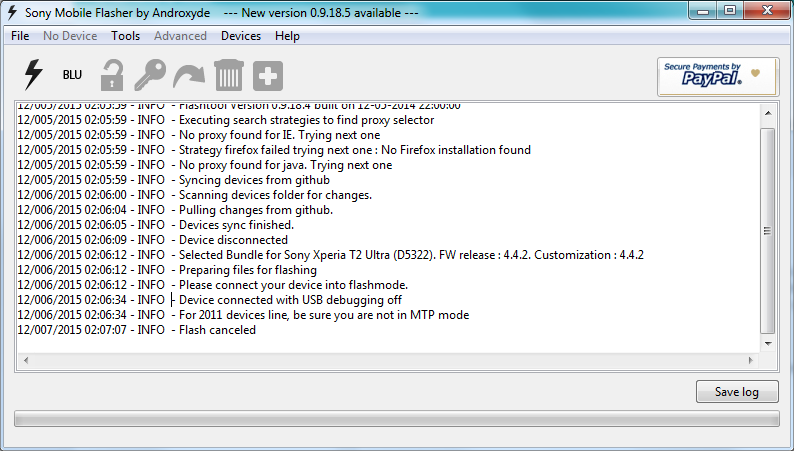Click the open padlock root icon
Image resolution: width=794 pixels, height=451 pixels.
click(x=111, y=75)
